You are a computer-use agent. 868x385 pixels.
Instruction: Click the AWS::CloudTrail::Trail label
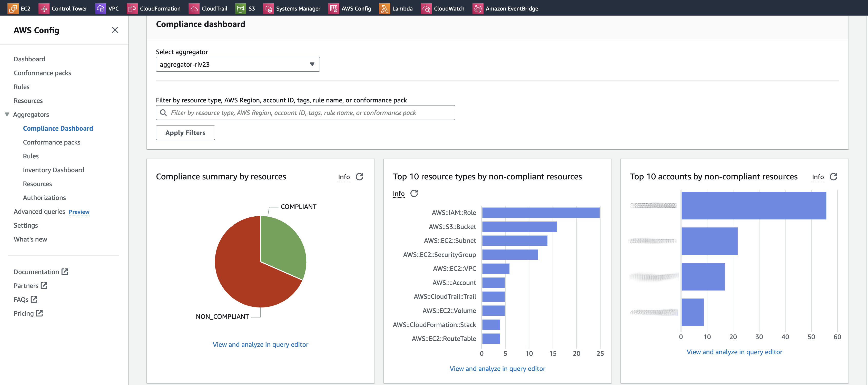click(445, 296)
